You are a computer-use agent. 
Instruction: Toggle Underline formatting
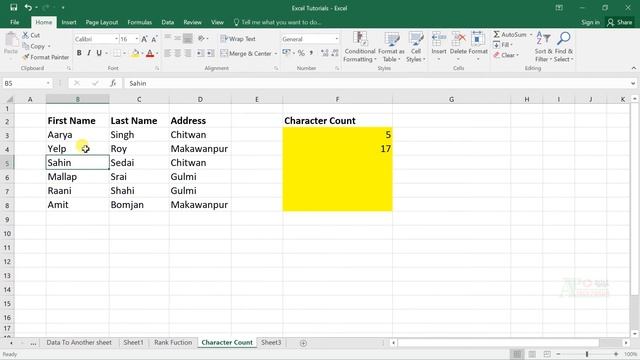click(99, 53)
